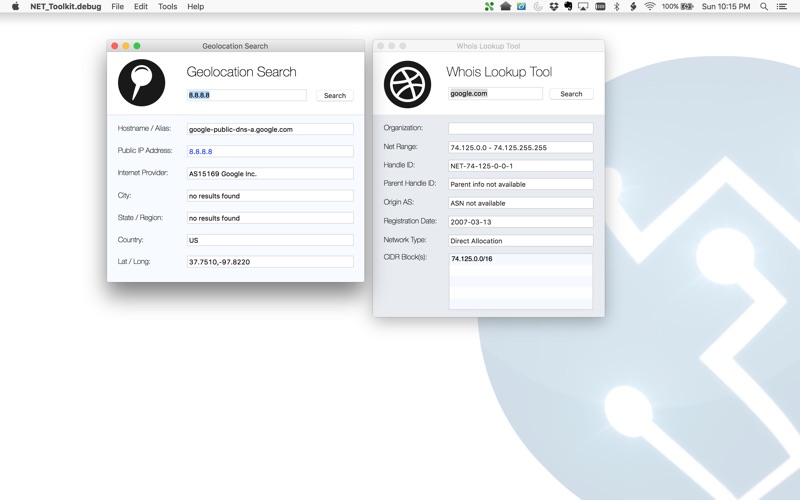Click the City result field

tap(270, 196)
